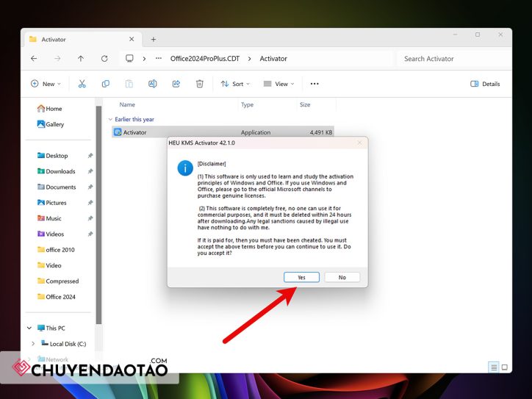Open the View dropdown menu
The image size is (532, 399).
(279, 84)
